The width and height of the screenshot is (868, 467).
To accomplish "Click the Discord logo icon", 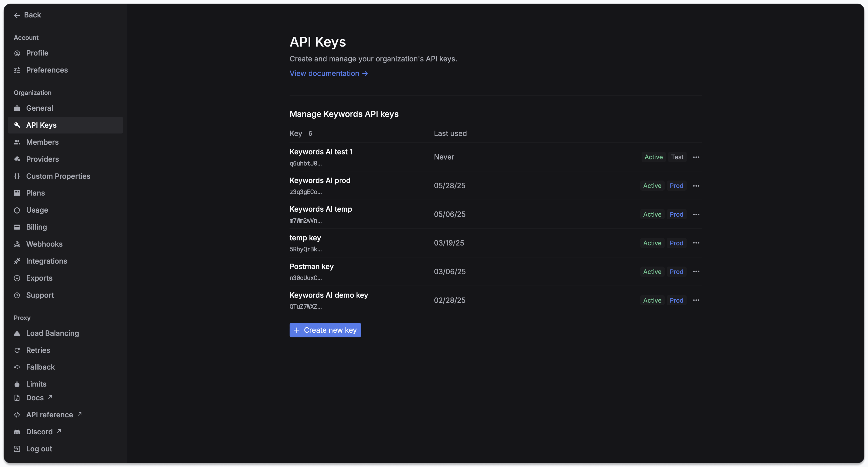I will [x=17, y=432].
